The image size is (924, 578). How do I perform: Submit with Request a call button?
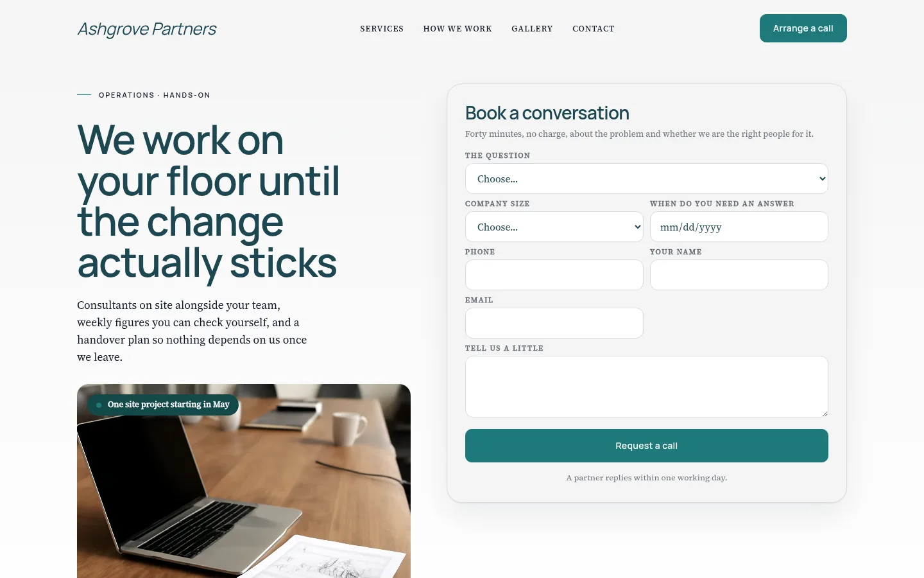click(647, 446)
